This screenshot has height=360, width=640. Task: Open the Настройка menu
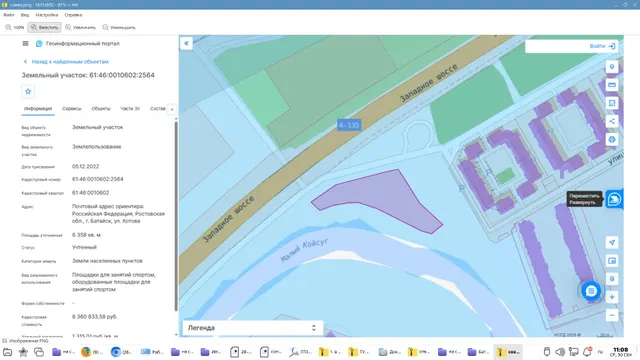coord(47,15)
